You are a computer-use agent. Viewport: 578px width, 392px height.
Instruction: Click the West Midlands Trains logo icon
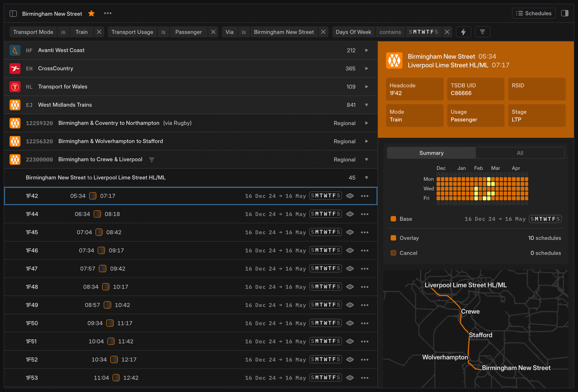click(15, 105)
